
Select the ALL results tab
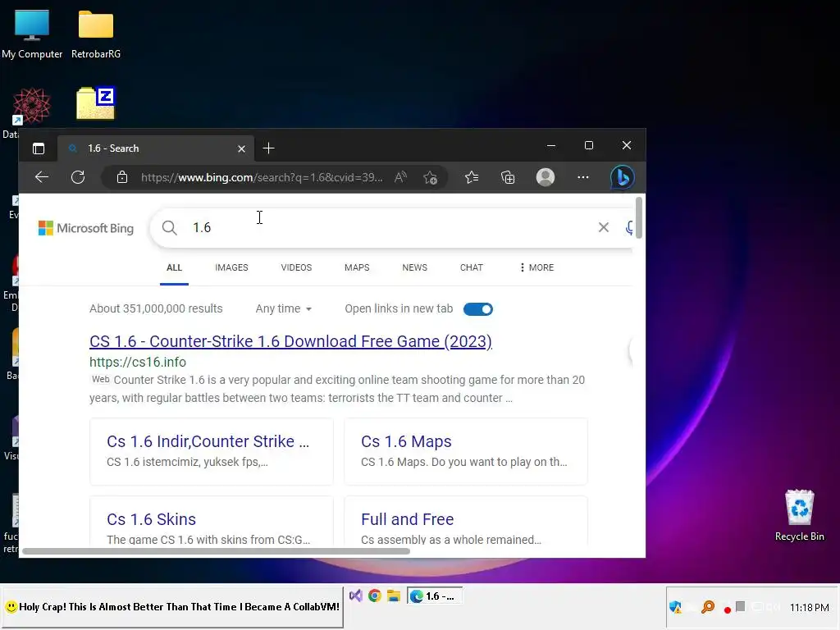(174, 267)
